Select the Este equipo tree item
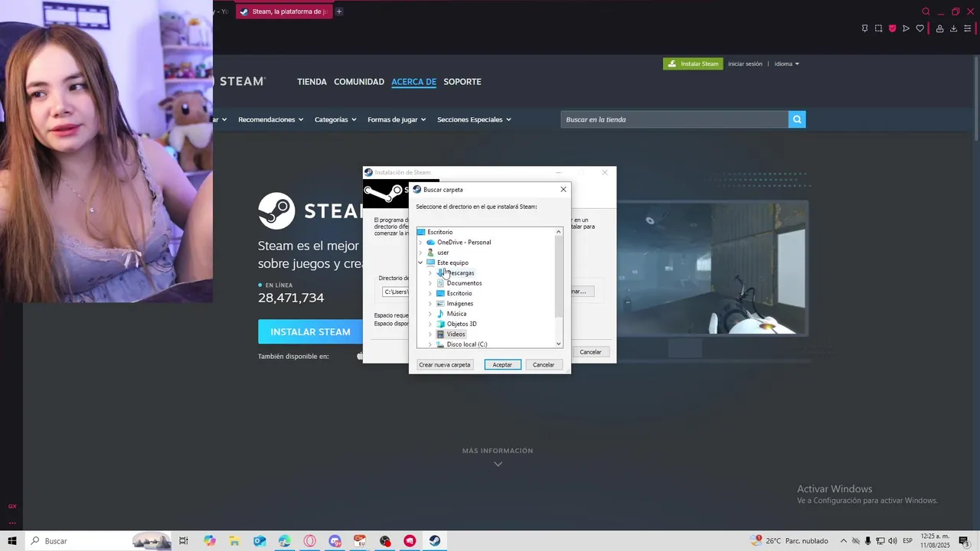This screenshot has height=551, width=980. pyautogui.click(x=452, y=262)
